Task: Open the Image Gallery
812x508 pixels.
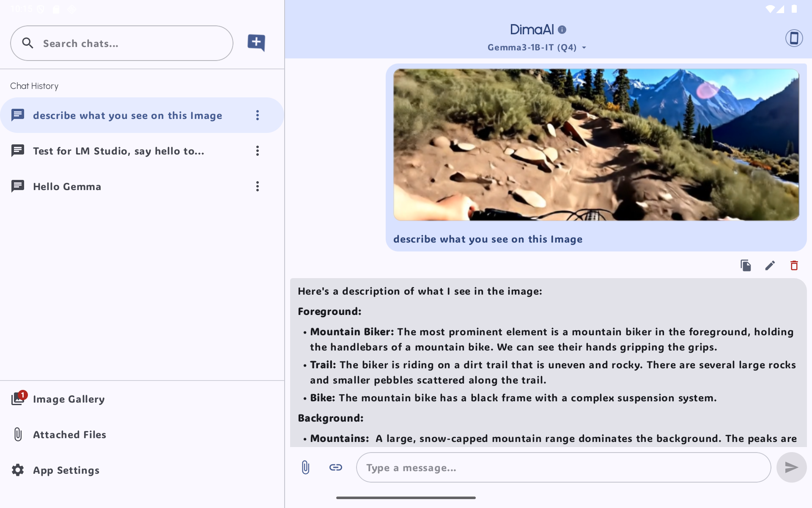Action: pos(69,399)
